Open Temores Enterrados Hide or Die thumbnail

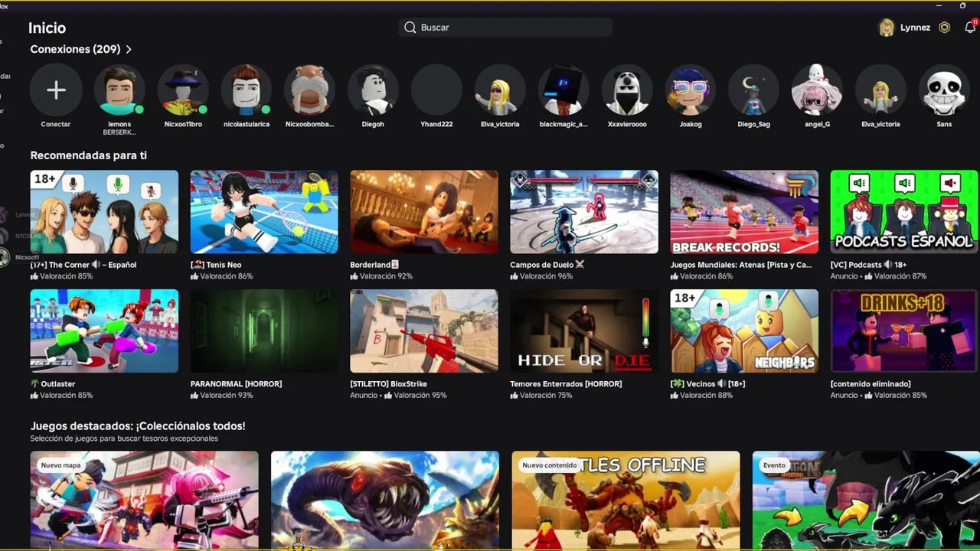[584, 331]
